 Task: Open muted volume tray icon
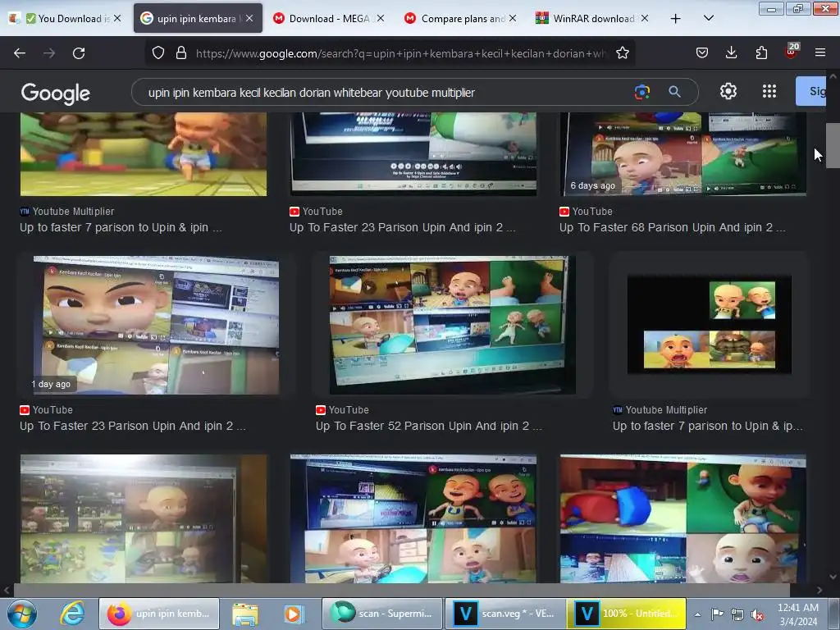click(757, 615)
